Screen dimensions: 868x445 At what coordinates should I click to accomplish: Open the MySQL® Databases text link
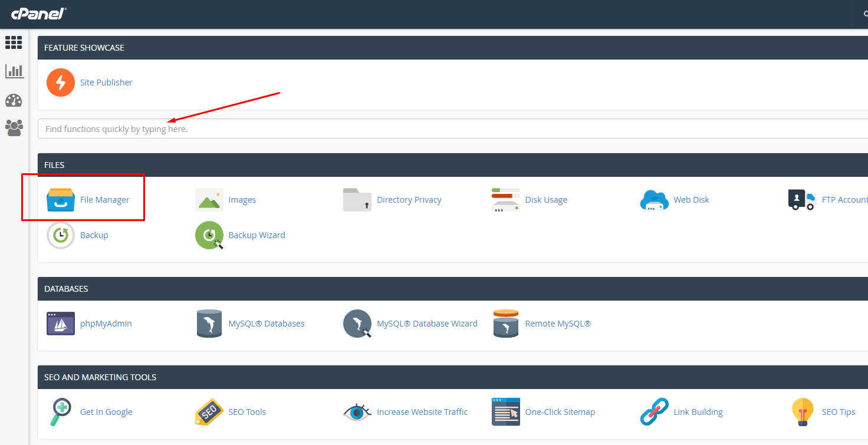pyautogui.click(x=267, y=324)
